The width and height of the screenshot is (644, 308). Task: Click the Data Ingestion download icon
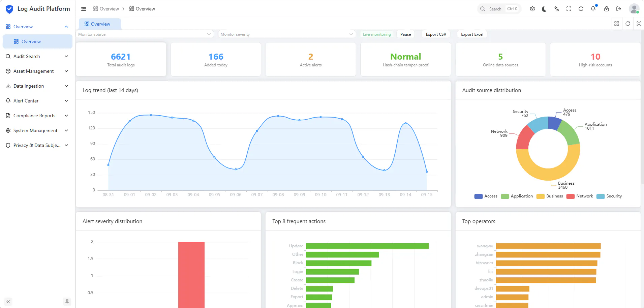(x=8, y=86)
